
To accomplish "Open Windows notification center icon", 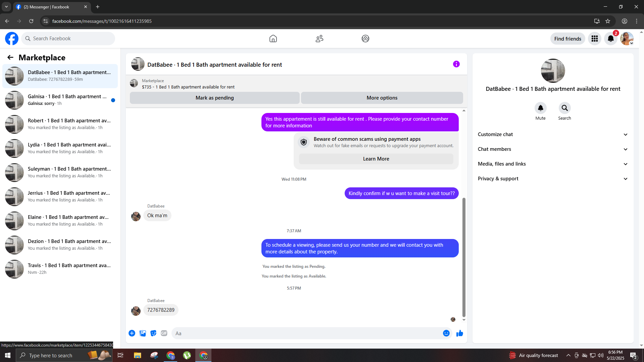I will (634, 356).
